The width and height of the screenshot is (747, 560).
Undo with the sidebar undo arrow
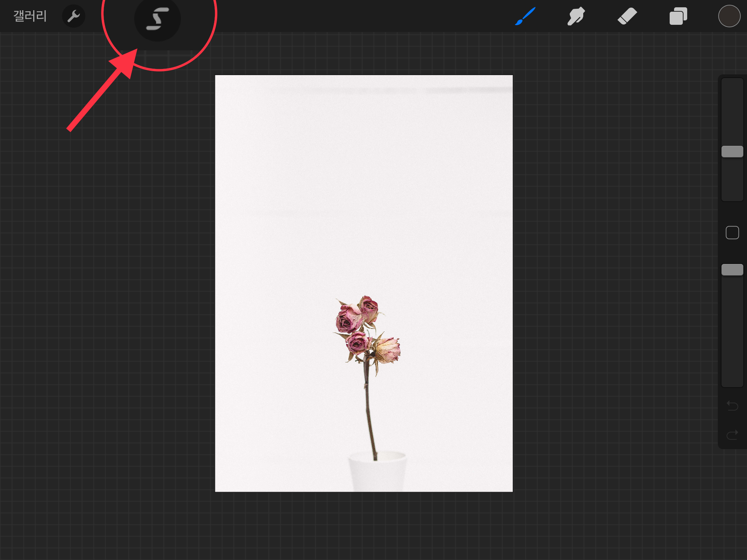[732, 405]
